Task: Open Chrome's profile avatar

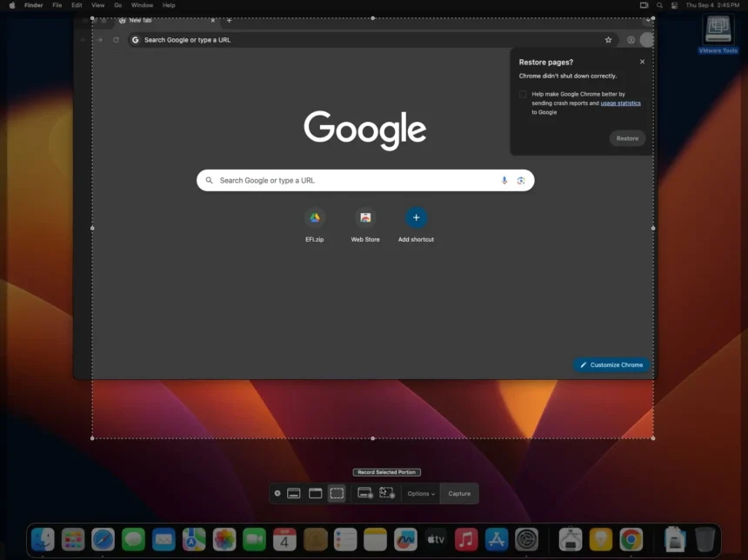Action: pos(647,40)
